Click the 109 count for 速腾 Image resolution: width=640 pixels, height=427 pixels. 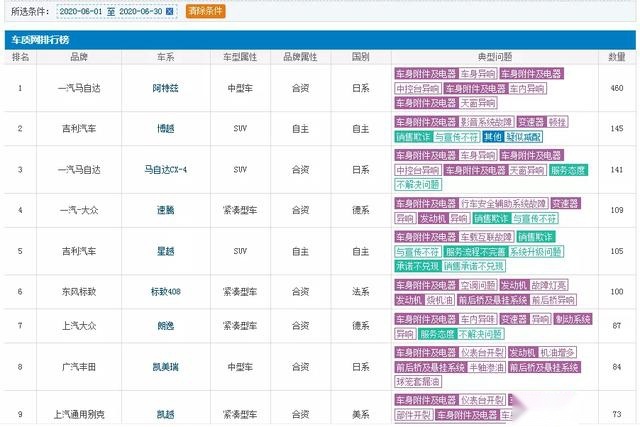617,210
